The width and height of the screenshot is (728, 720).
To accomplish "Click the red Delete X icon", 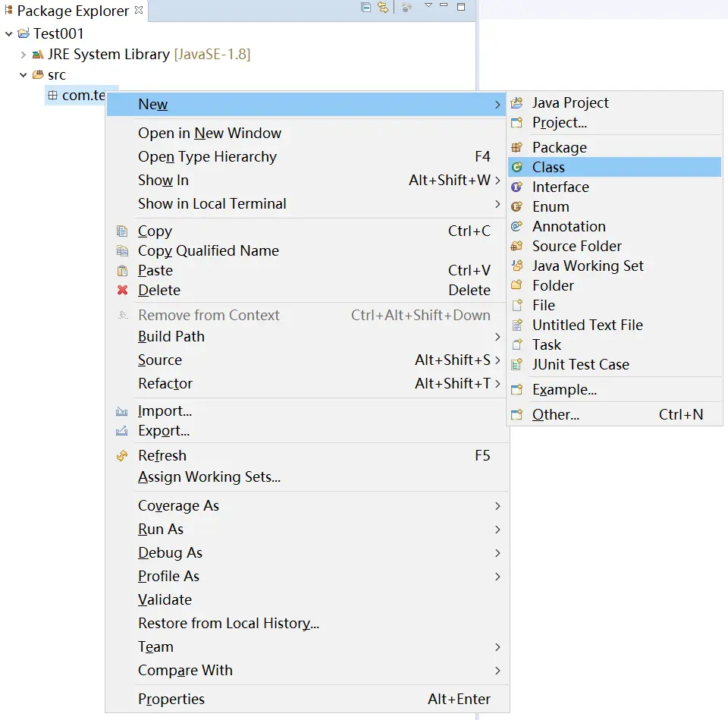I will click(x=123, y=291).
